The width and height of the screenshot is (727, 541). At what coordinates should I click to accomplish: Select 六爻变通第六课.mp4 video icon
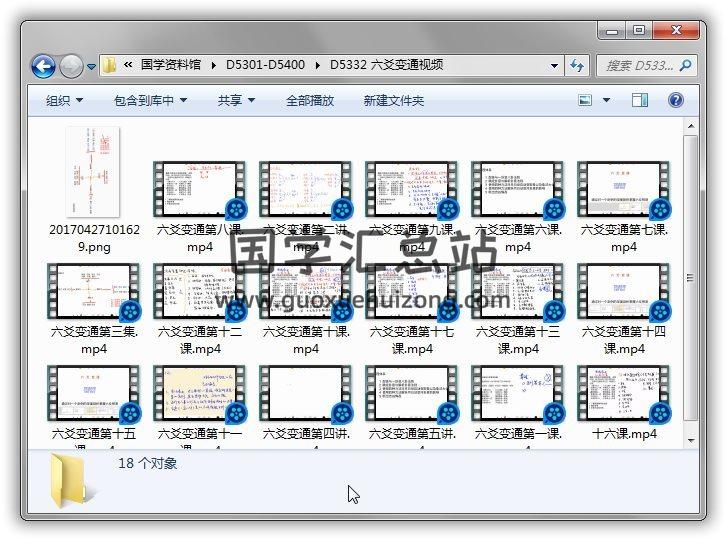coord(517,190)
